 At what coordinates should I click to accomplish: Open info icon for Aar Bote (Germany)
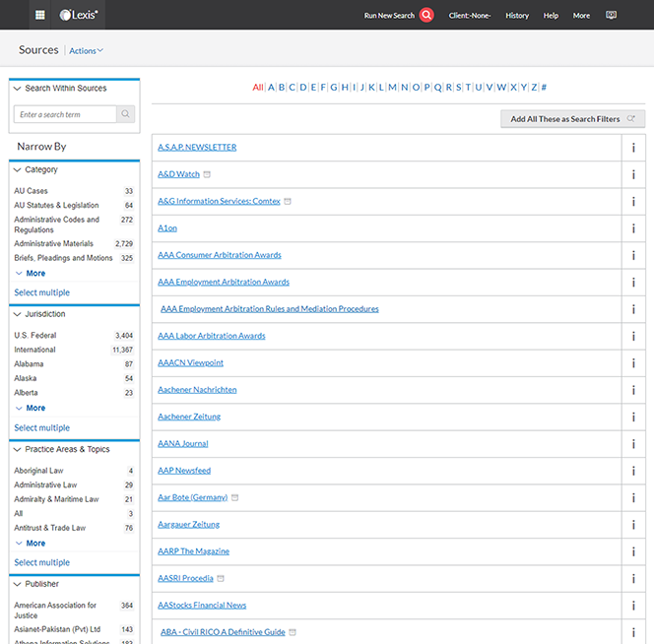click(x=633, y=497)
